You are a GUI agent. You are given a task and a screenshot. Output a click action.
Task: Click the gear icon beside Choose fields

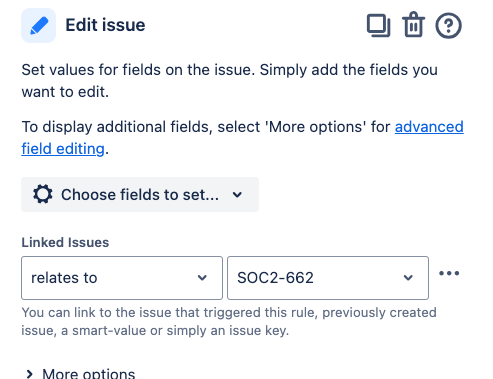point(43,194)
